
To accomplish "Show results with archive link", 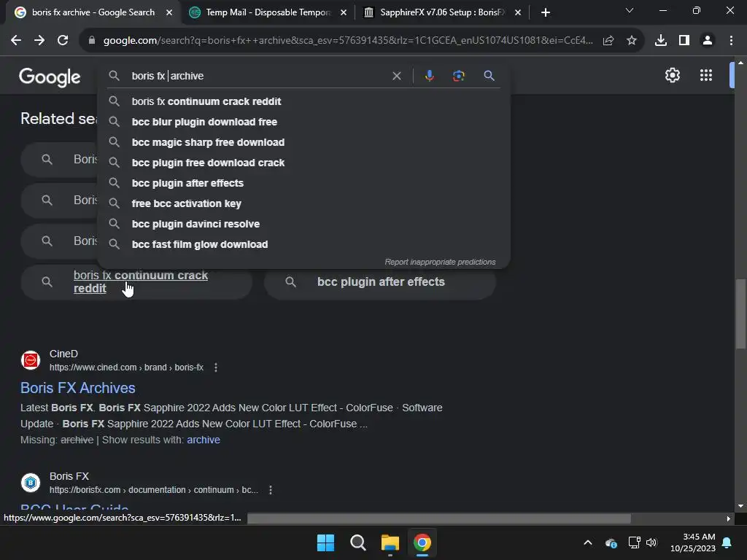I will pyautogui.click(x=204, y=440).
